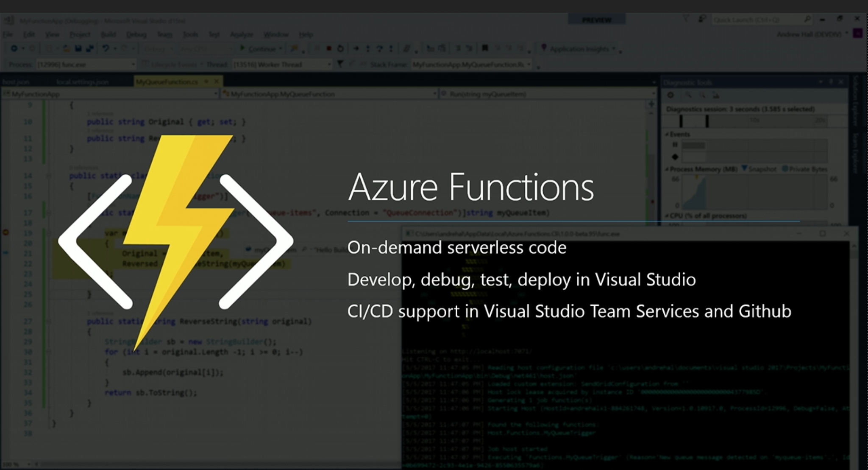The width and height of the screenshot is (868, 470).
Task: Pin the MyQueueFunction.cs tab
Action: pyautogui.click(x=206, y=81)
